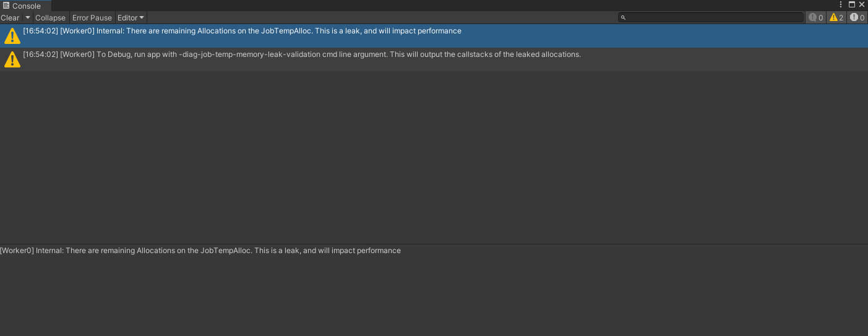
Task: Toggle warning messages filter showing 2
Action: click(836, 18)
